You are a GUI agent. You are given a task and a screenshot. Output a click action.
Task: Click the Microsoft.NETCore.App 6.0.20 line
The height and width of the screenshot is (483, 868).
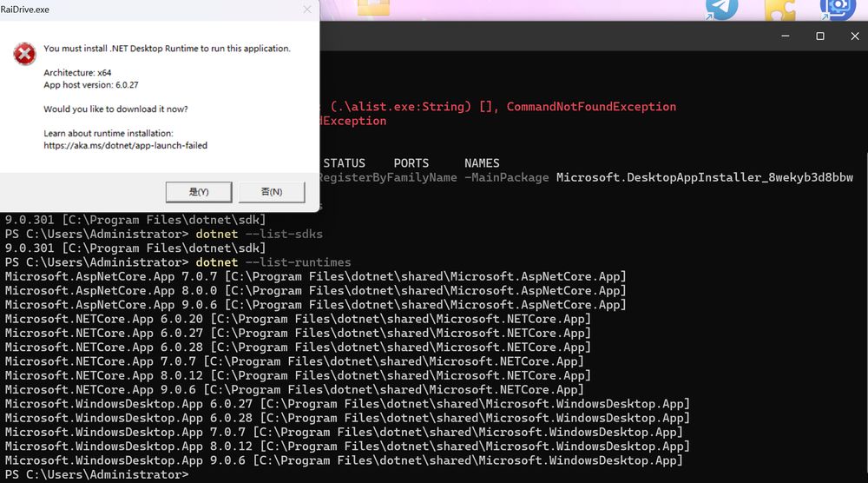click(x=298, y=319)
